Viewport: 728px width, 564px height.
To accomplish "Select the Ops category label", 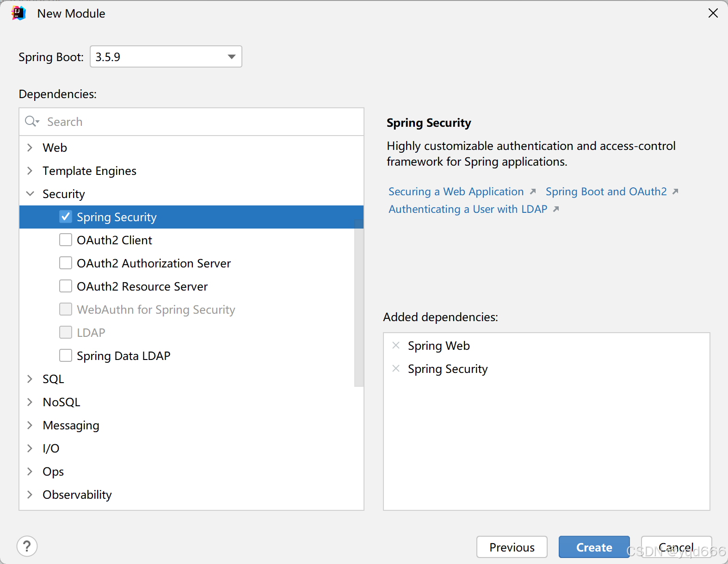I will (x=53, y=471).
